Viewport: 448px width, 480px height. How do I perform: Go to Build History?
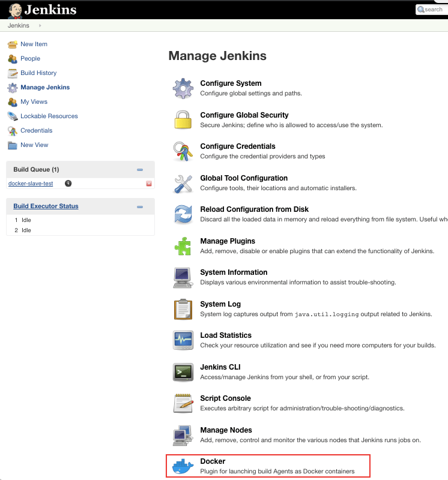coord(38,73)
